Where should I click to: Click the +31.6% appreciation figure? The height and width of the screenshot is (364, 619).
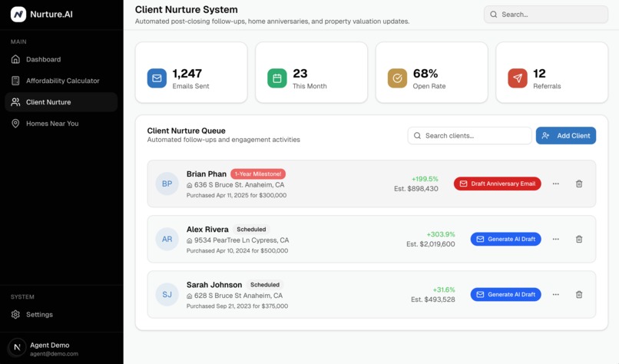coord(444,290)
